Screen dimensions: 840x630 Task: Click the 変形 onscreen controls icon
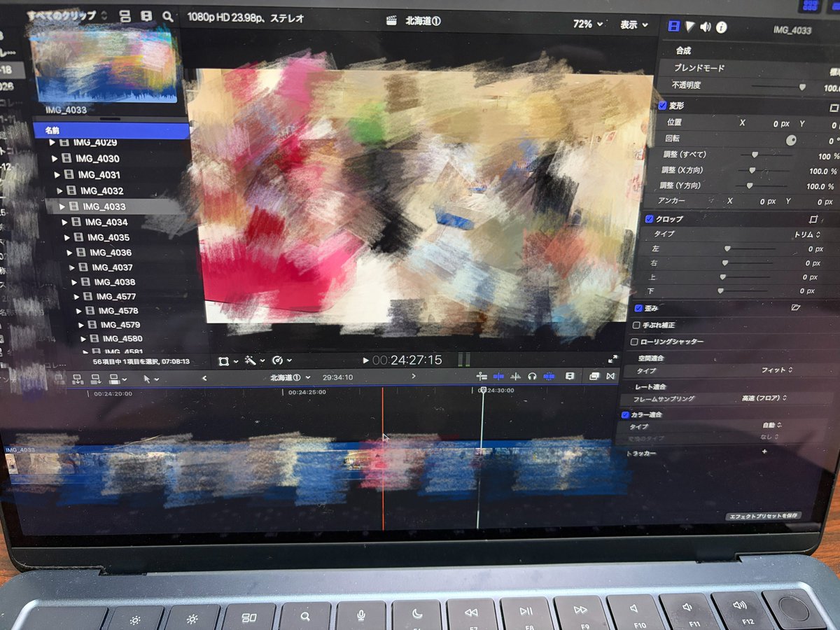click(x=833, y=107)
